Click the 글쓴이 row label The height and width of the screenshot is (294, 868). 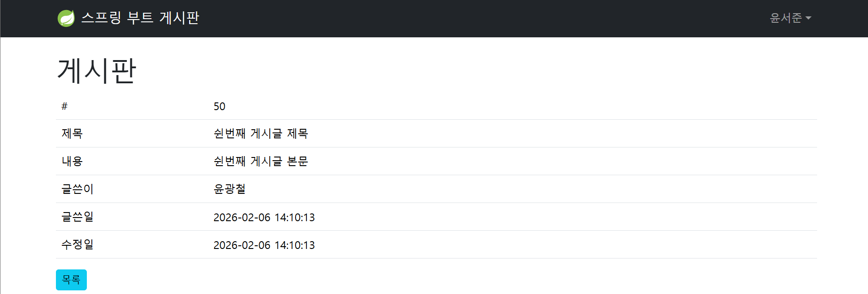[77, 189]
